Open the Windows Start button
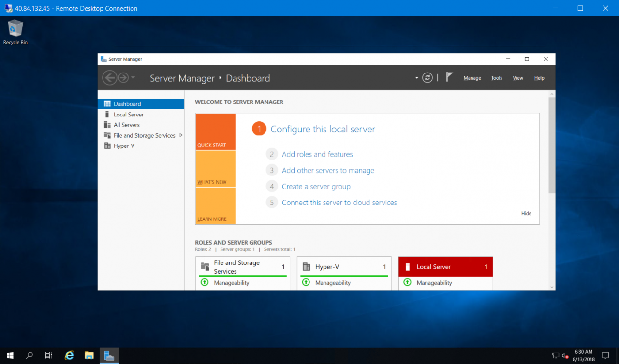 (10, 355)
